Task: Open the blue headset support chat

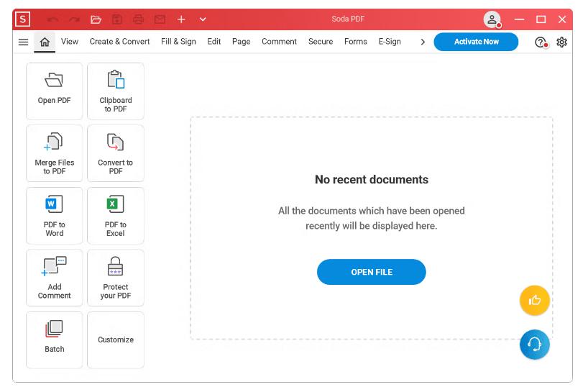Action: point(534,345)
